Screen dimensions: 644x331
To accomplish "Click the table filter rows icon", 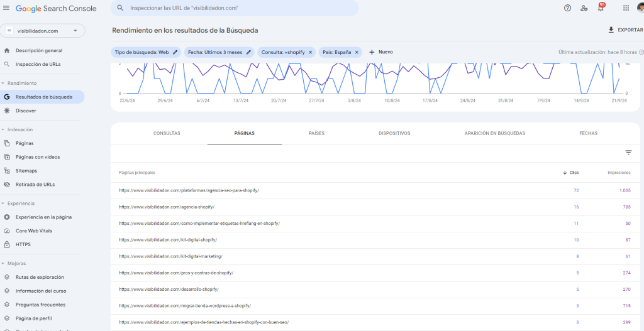I will point(628,153).
